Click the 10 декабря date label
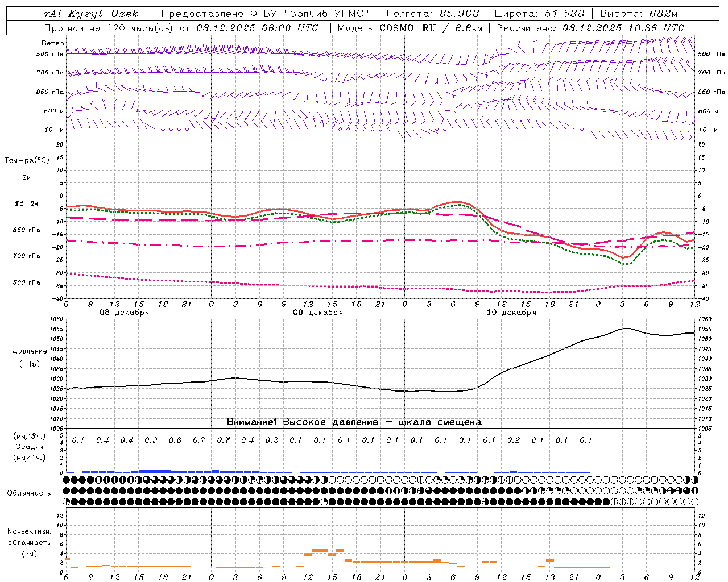Image resolution: width=728 pixels, height=582 pixels. point(511,313)
